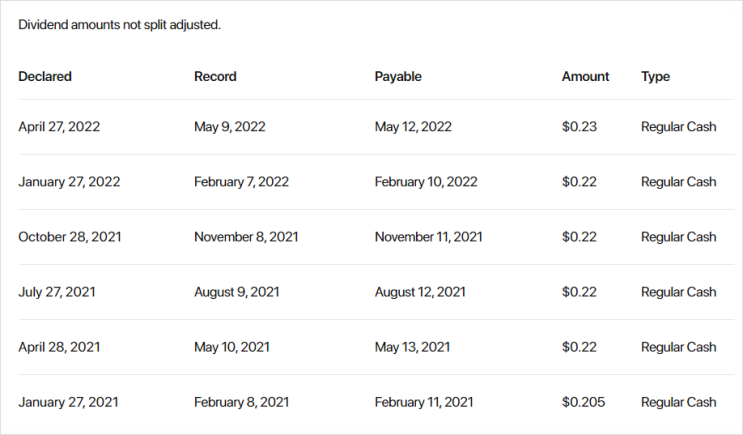Click the November 11, 2021 payable date

tap(428, 236)
